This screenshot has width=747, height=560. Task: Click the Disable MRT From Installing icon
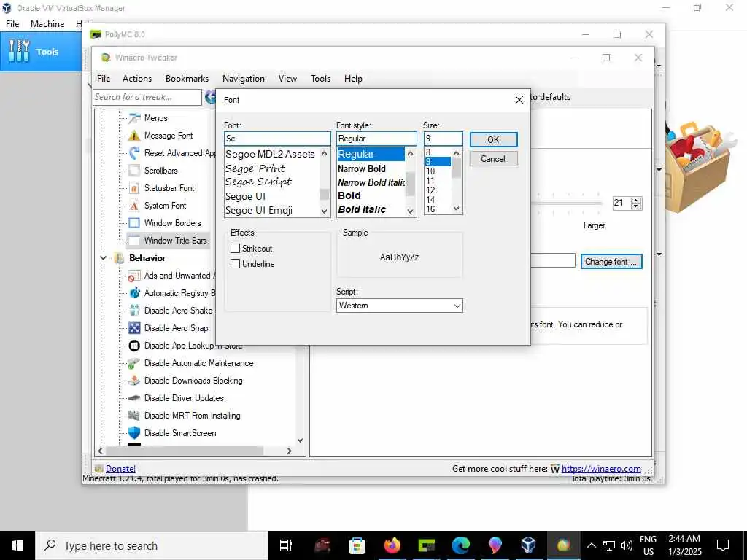pyautogui.click(x=134, y=416)
